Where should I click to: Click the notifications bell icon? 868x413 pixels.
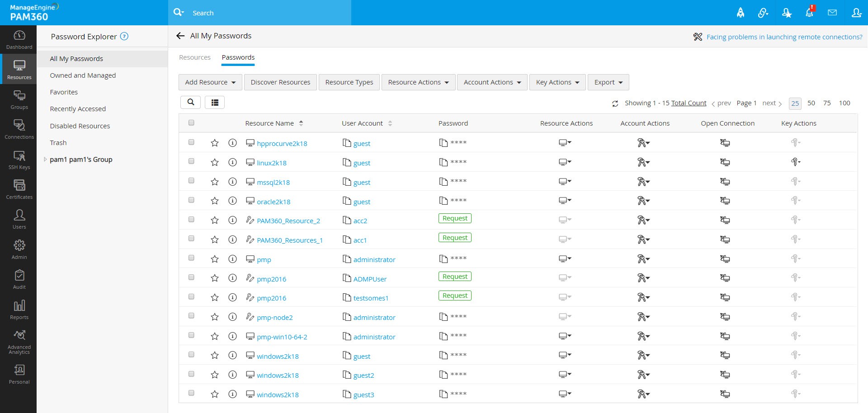click(x=809, y=12)
